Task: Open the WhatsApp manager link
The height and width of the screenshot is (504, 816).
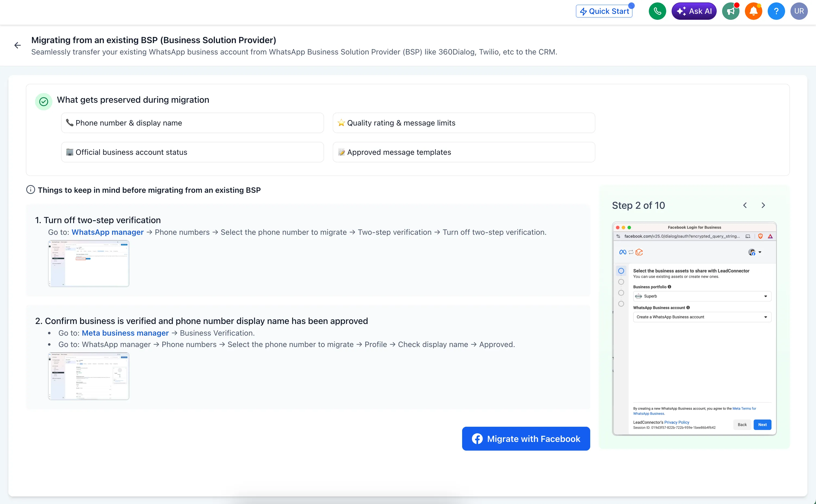Action: [x=107, y=232]
